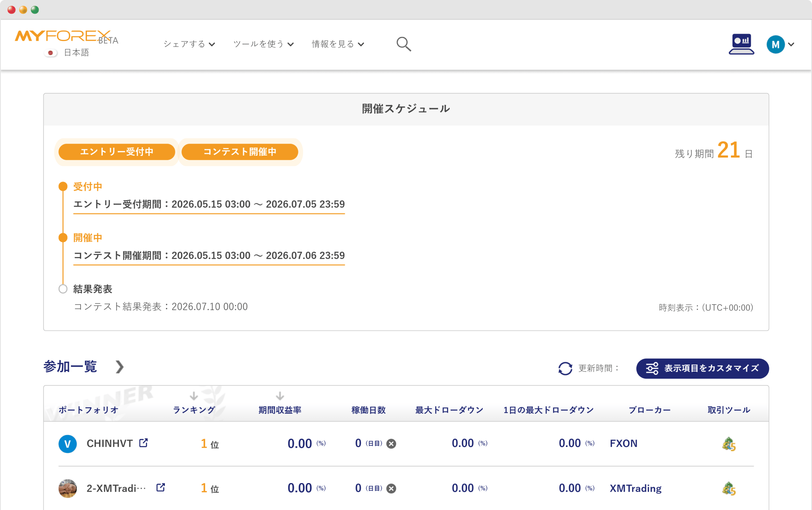This screenshot has height=510, width=812.
Task: Click the 時刻表示 UTC+00:00 label
Action: tap(706, 308)
